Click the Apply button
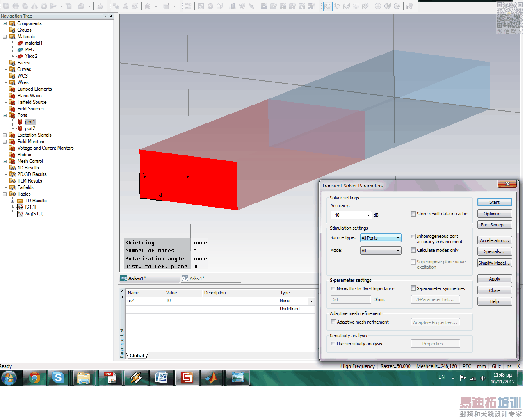This screenshot has height=420, width=525. click(495, 279)
